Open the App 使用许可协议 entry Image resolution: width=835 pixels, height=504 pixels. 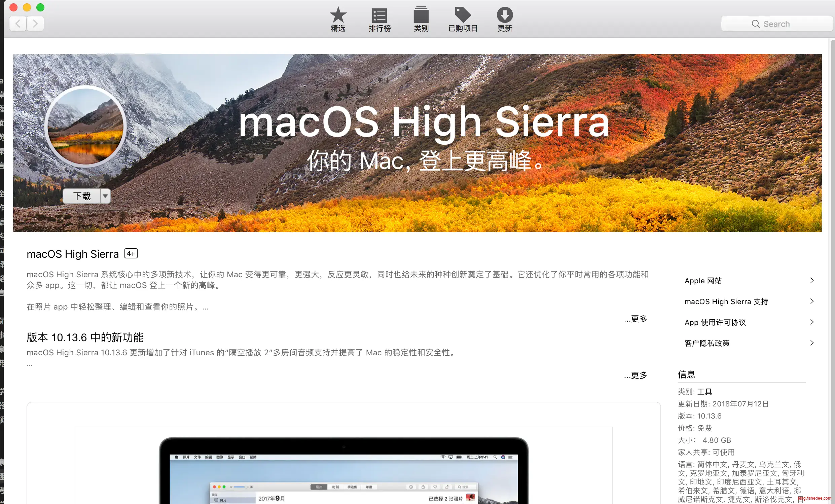tap(715, 322)
